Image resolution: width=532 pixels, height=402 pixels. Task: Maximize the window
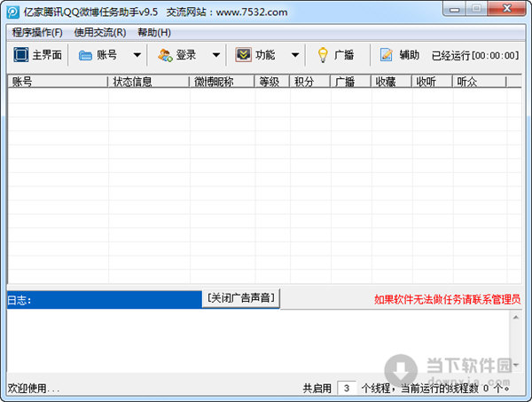tap(476, 9)
